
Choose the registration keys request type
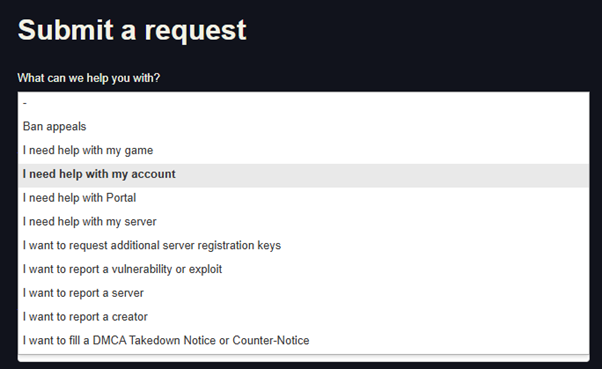[303, 245]
